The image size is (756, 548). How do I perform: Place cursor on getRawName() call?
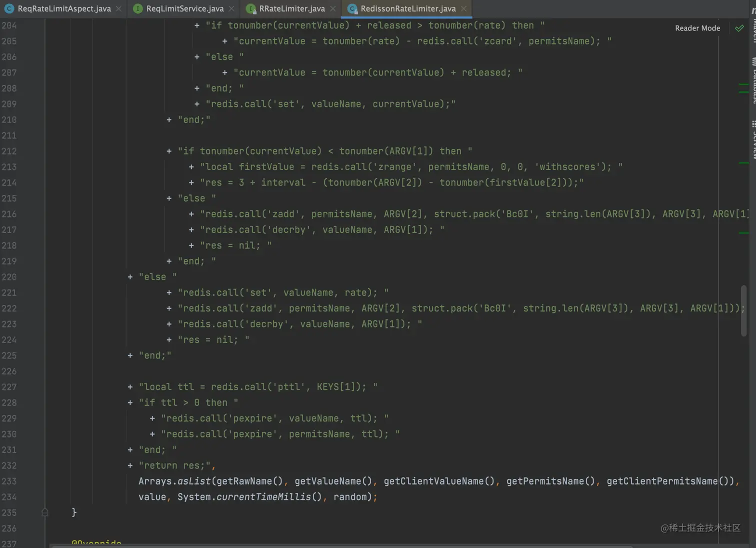pyautogui.click(x=250, y=481)
